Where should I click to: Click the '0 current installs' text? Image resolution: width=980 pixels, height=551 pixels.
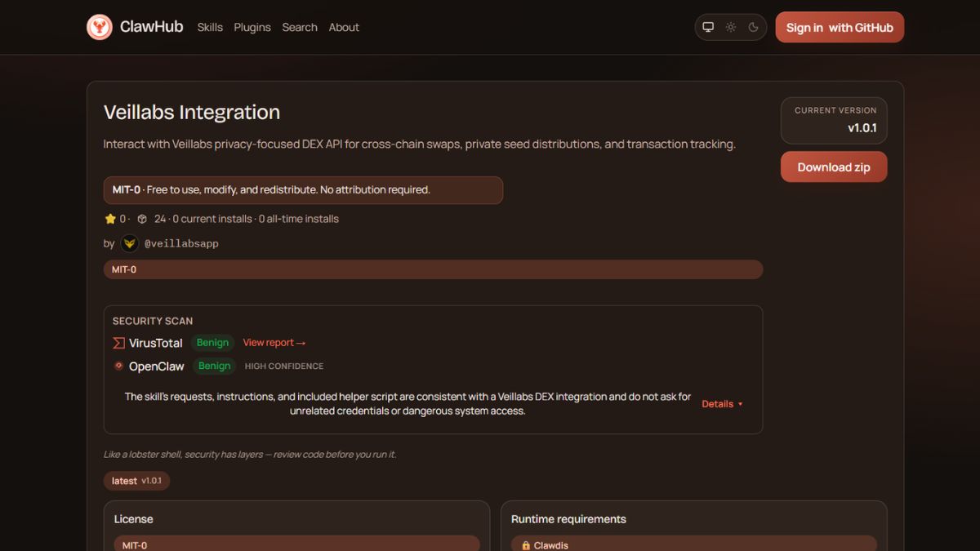(211, 219)
